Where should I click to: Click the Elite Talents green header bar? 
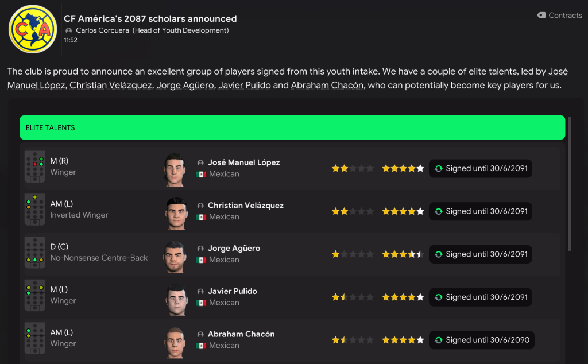[x=292, y=127]
